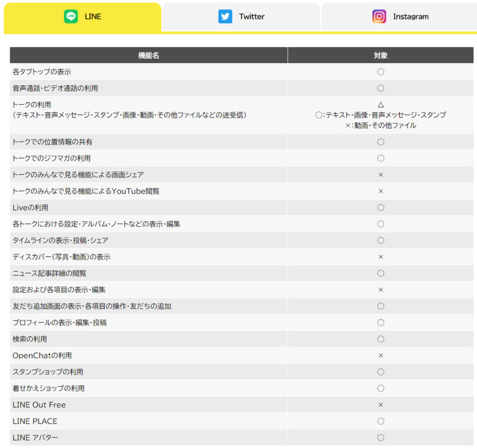Open the Twitter tab
477x448 pixels.
click(x=241, y=17)
